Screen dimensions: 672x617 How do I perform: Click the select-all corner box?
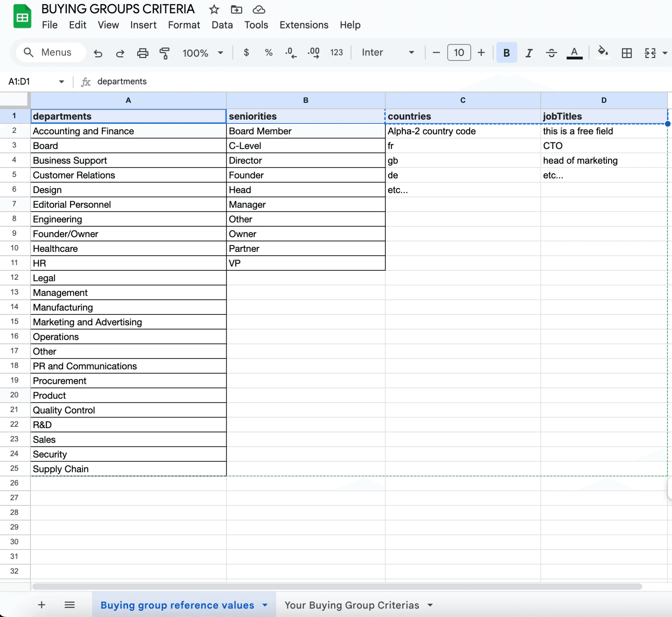coord(14,99)
